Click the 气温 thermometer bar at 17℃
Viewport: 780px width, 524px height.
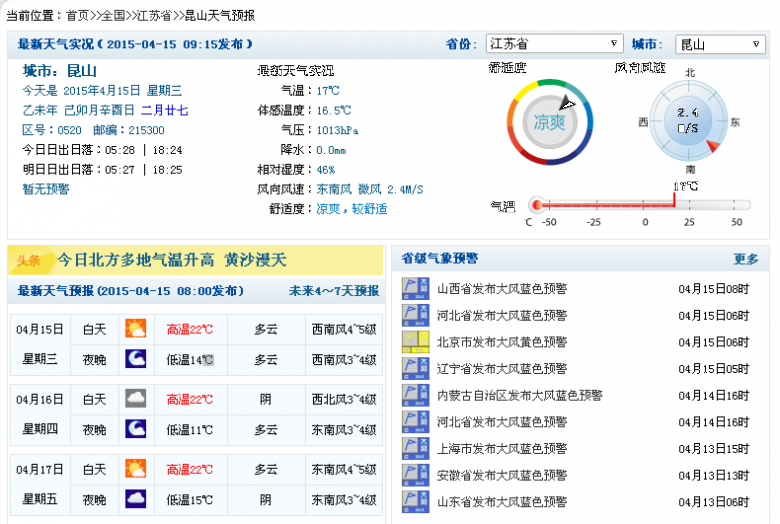(x=642, y=205)
